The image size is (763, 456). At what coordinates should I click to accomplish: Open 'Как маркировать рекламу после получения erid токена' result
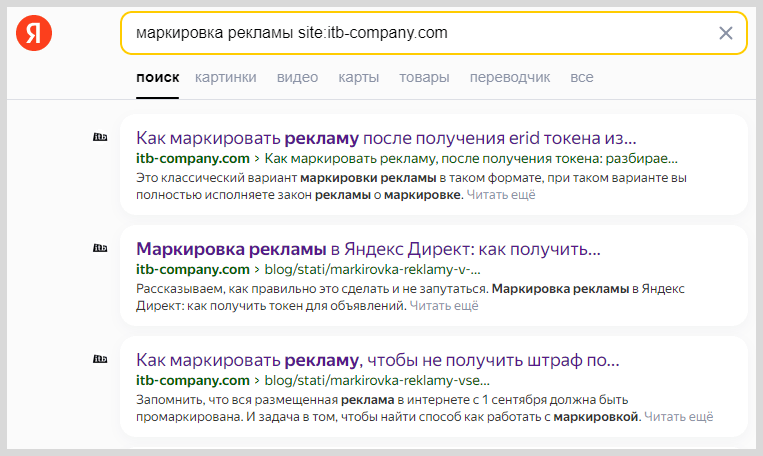pos(386,138)
